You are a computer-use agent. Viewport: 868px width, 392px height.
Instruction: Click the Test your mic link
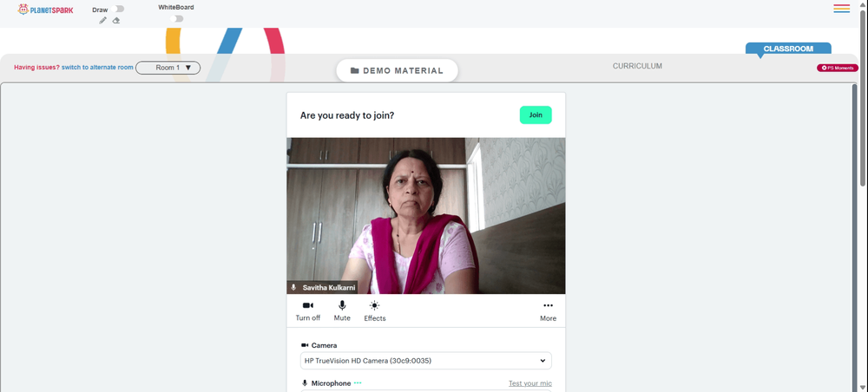(x=530, y=383)
